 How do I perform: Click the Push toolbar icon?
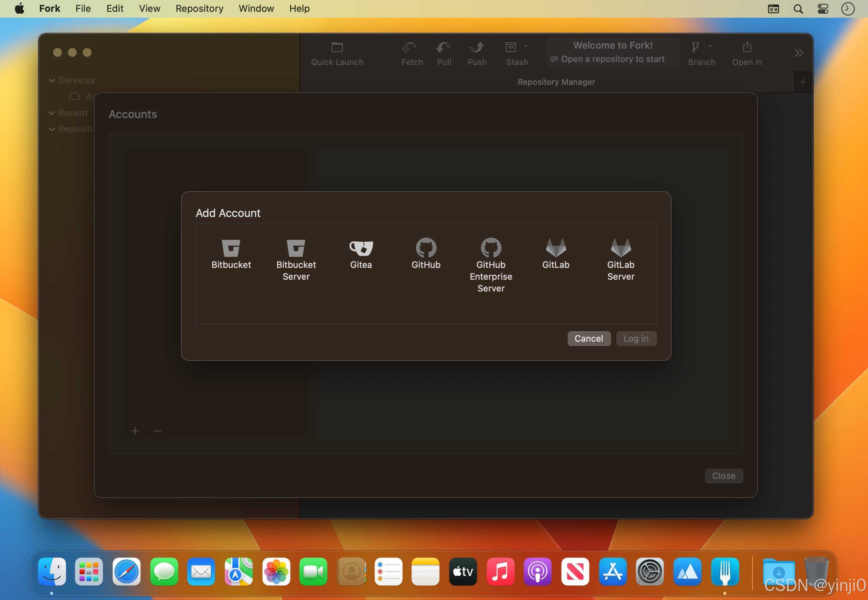coord(477,47)
